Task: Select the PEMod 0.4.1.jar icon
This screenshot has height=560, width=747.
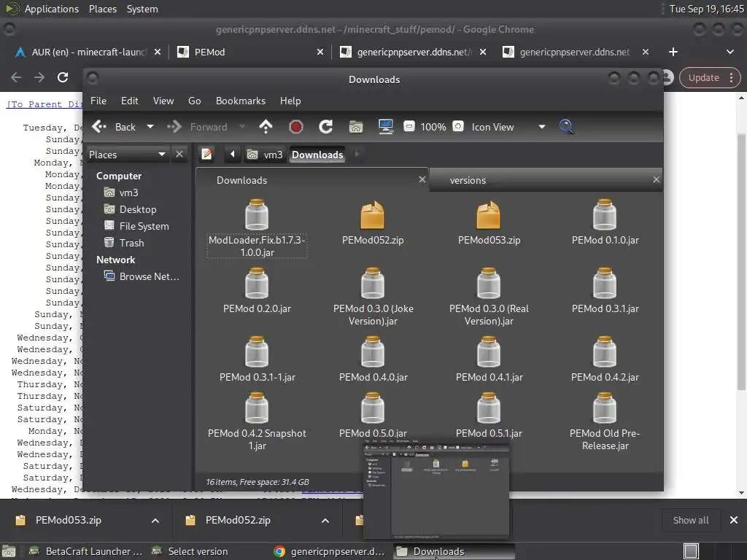Action: (x=489, y=352)
